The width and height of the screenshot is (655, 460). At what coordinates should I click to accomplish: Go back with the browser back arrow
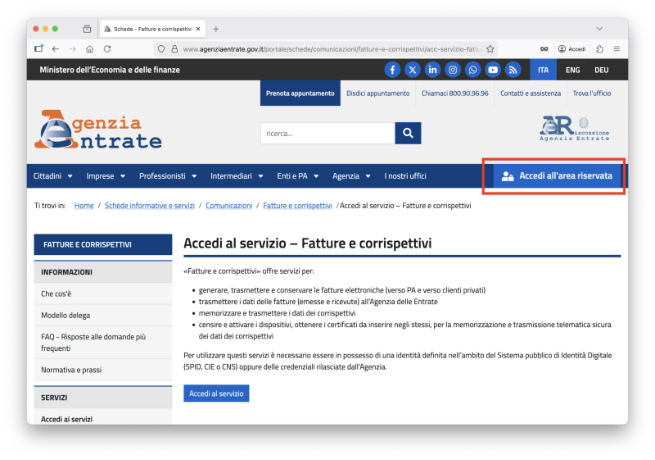click(56, 49)
